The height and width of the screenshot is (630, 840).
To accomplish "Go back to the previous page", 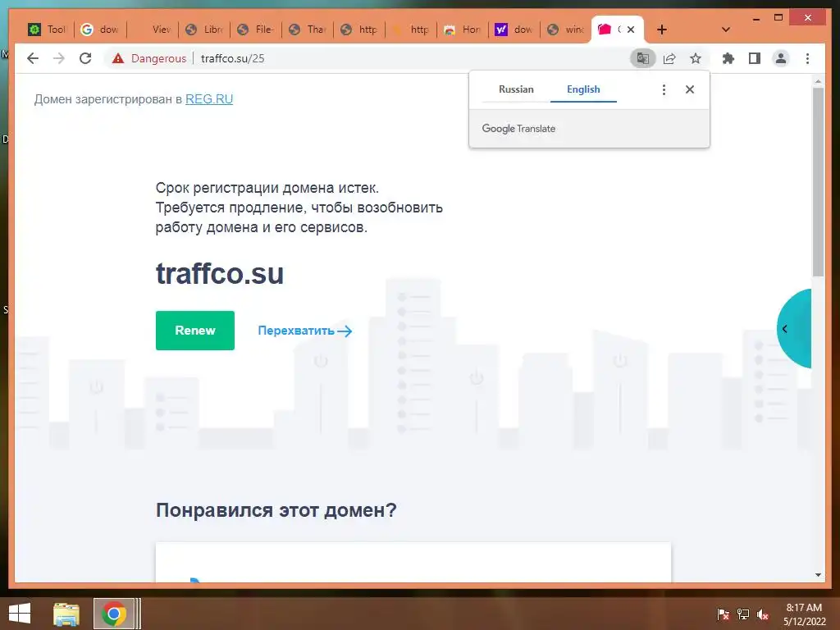I will tap(33, 58).
